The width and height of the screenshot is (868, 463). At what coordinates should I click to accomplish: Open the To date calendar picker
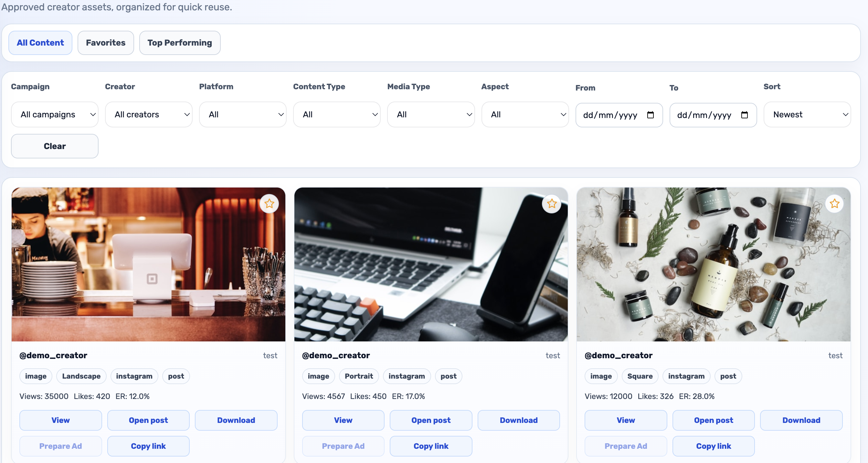click(x=745, y=115)
